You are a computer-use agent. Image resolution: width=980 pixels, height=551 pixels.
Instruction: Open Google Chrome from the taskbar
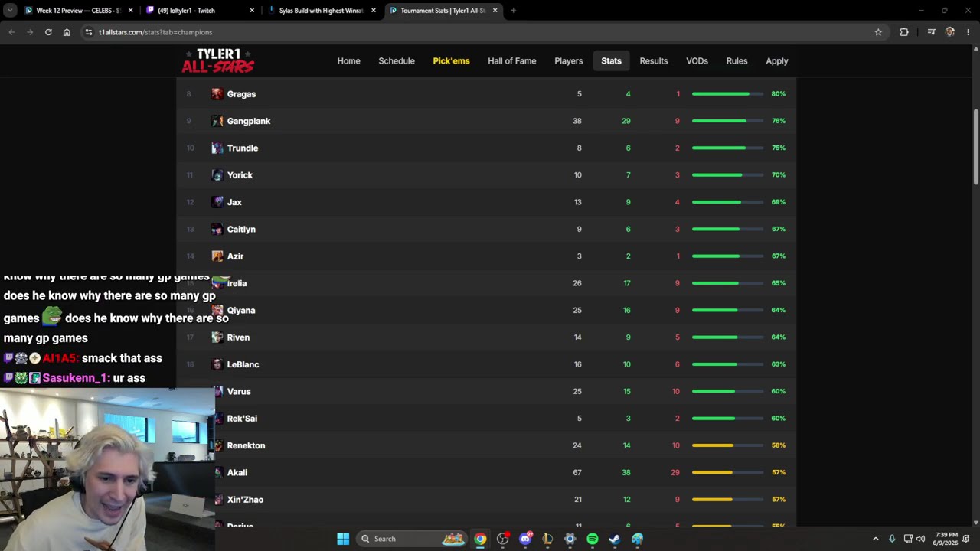pos(480,539)
